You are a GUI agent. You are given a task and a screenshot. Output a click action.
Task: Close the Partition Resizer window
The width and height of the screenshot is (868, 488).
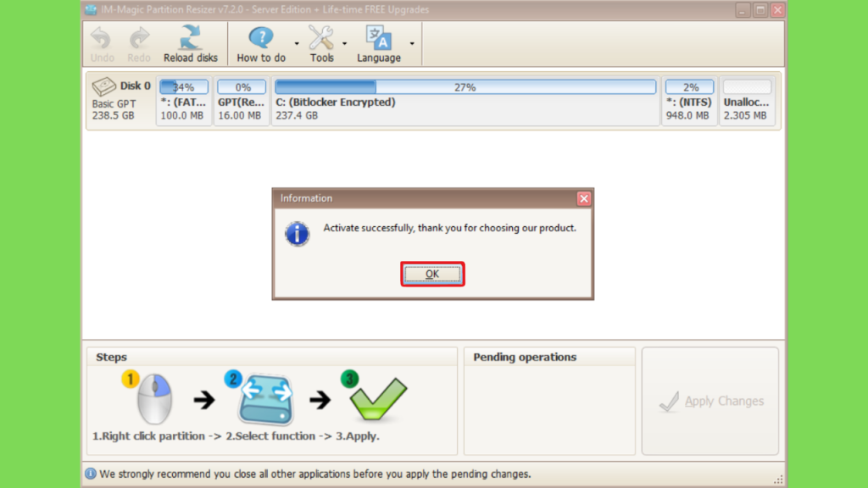pyautogui.click(x=778, y=10)
